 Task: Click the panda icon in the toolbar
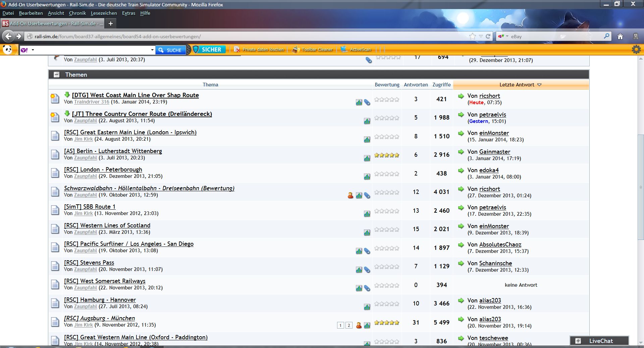pos(7,50)
